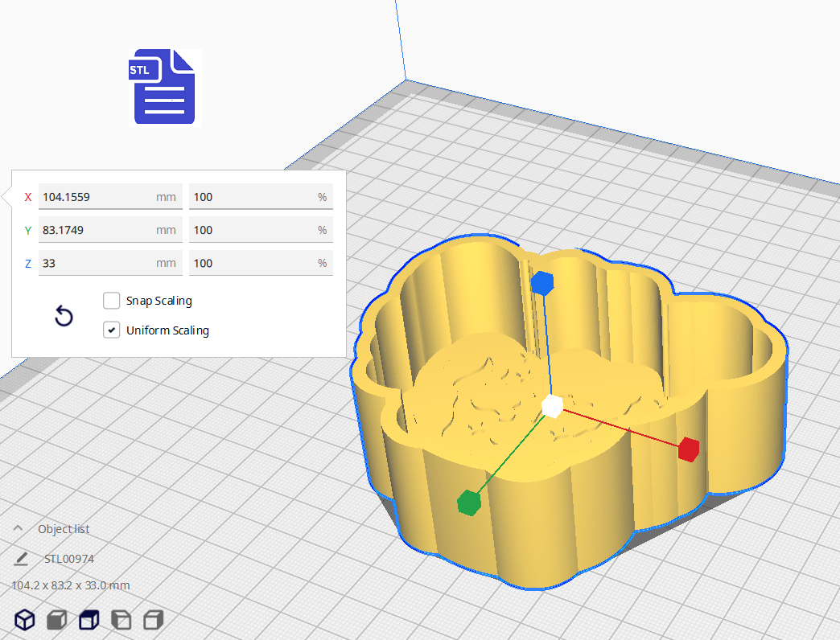Click the reset scale arrow icon
This screenshot has width=840, height=640.
pos(64,316)
